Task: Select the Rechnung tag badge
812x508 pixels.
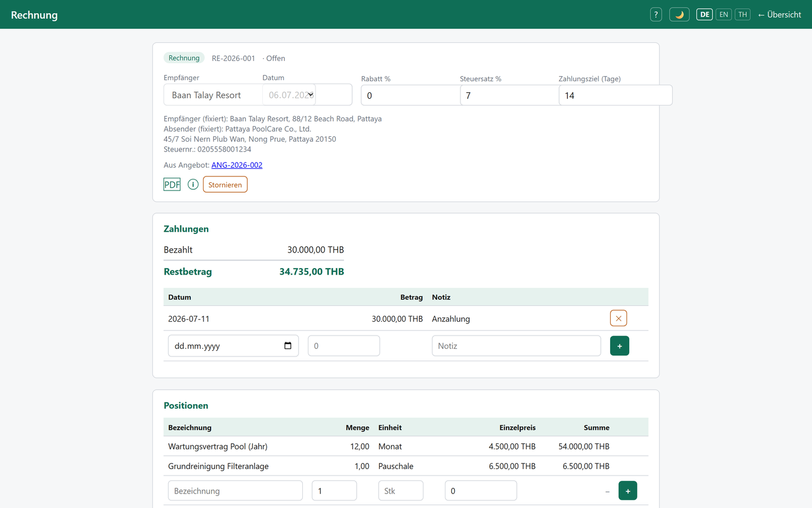Action: pos(184,58)
